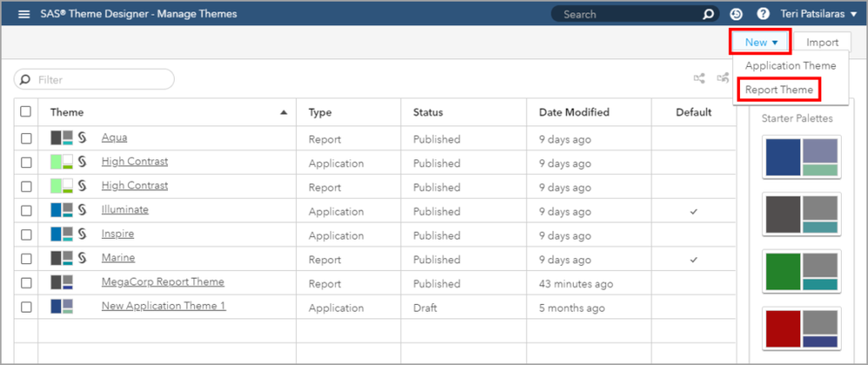This screenshot has width=868, height=365.
Task: Click the Illuminate theme palette thumbnail icon
Action: 62,210
